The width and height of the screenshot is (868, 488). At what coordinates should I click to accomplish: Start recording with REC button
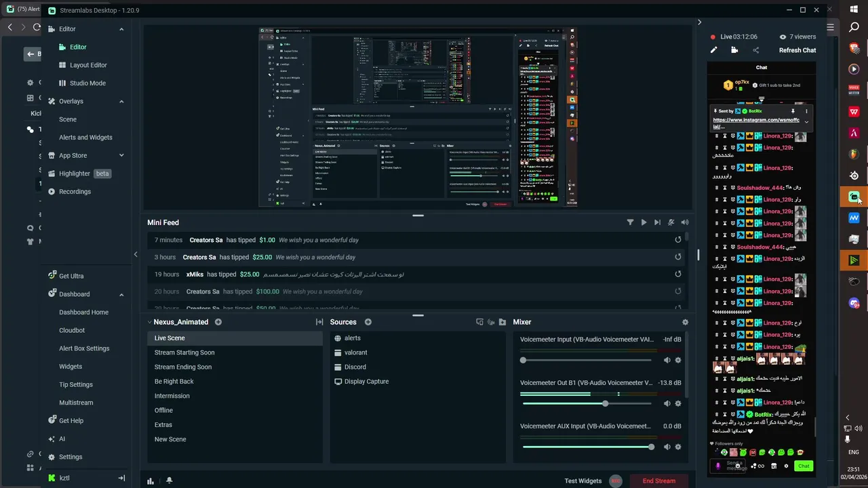pyautogui.click(x=616, y=481)
